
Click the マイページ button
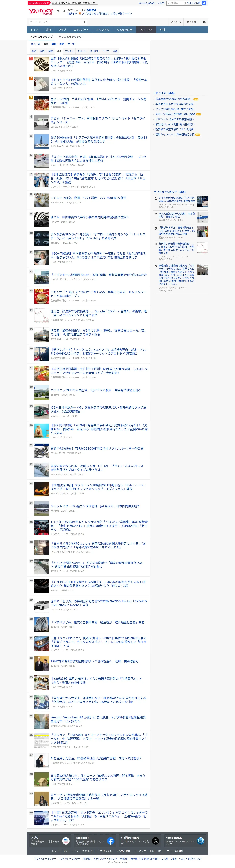point(176,22)
